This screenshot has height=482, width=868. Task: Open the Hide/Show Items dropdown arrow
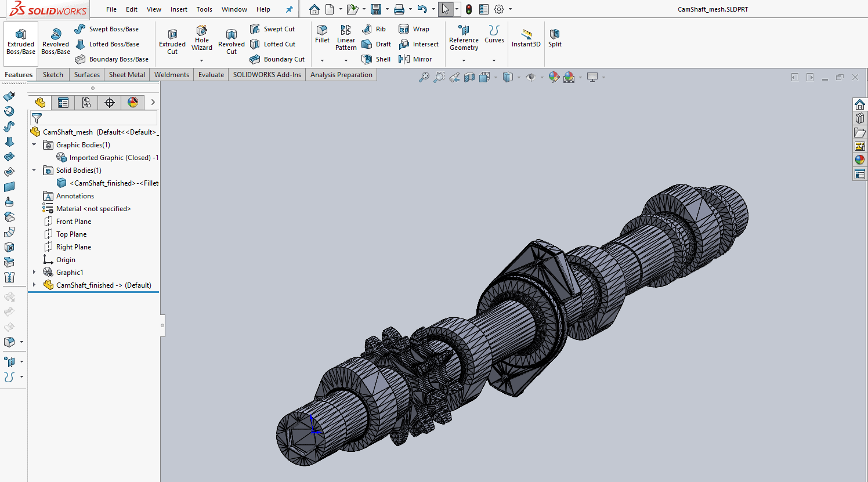pos(541,77)
